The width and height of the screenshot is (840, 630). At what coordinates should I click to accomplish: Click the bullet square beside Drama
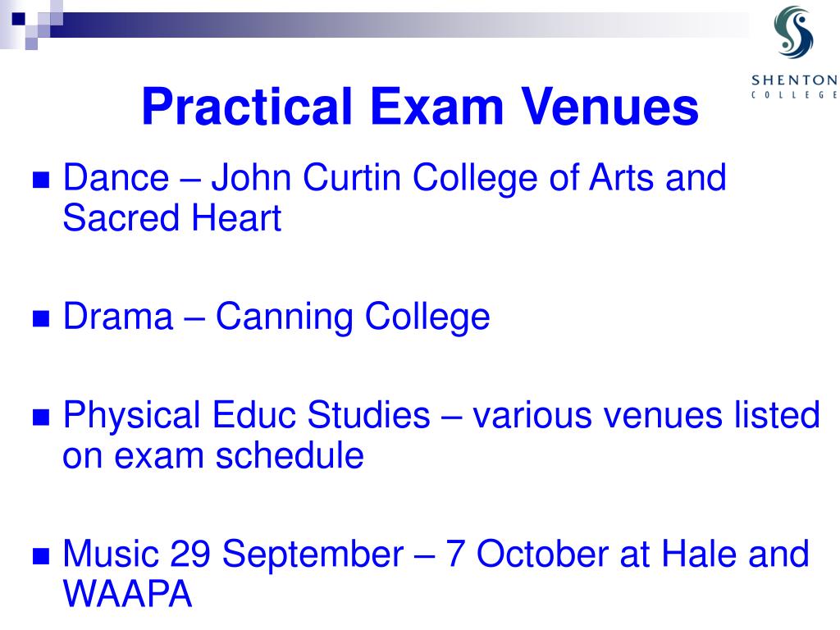tap(41, 318)
